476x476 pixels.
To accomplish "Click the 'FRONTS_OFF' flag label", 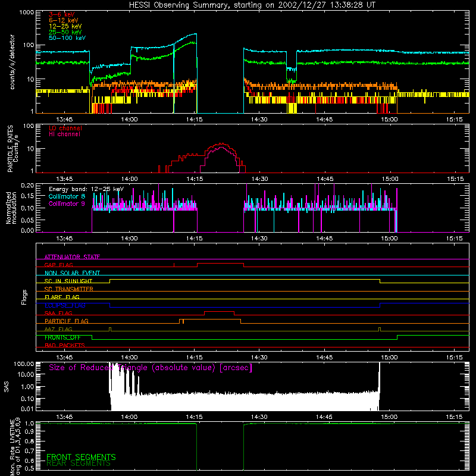I will (62, 337).
